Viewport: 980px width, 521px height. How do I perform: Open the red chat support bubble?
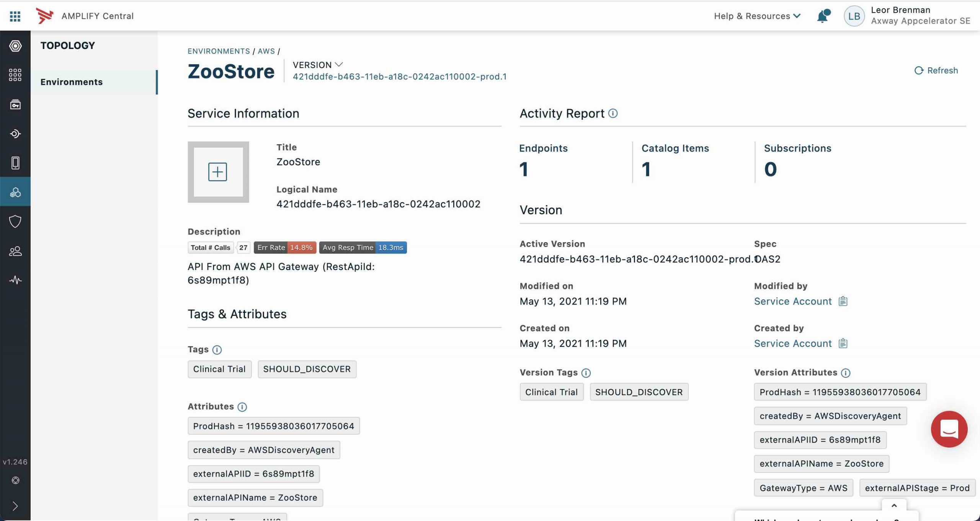click(x=949, y=429)
